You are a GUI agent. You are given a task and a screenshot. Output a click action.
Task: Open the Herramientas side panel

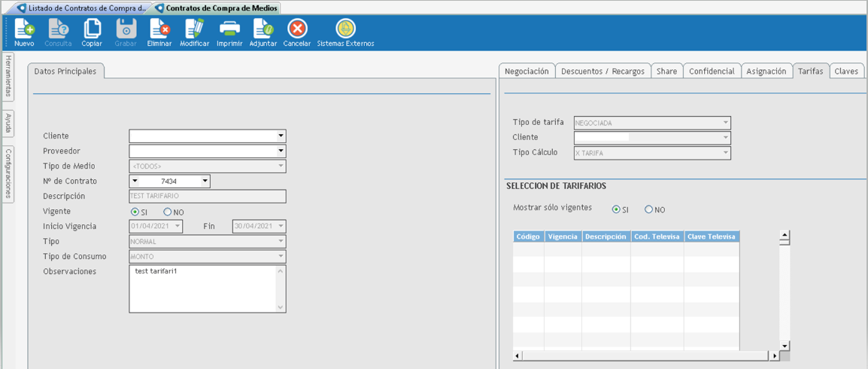click(x=8, y=76)
